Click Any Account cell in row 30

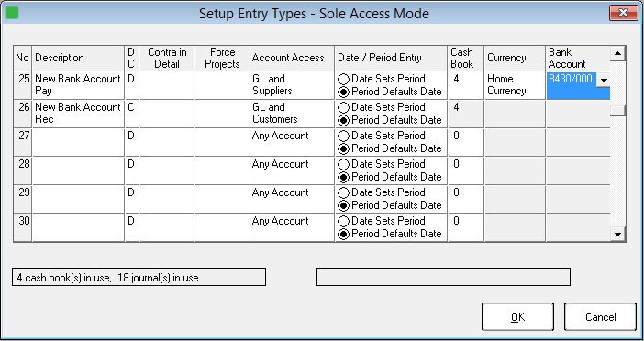pyautogui.click(x=292, y=227)
